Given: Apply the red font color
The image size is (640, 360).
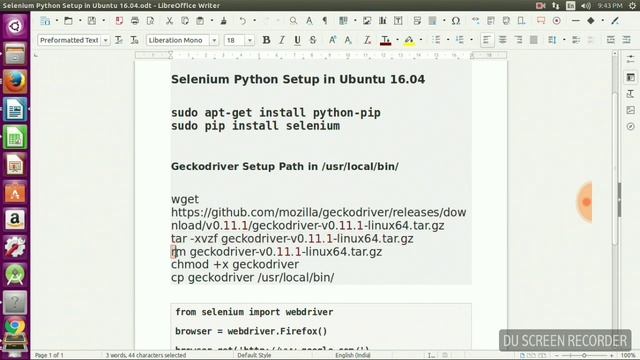Looking at the screenshot, I should pos(385,40).
